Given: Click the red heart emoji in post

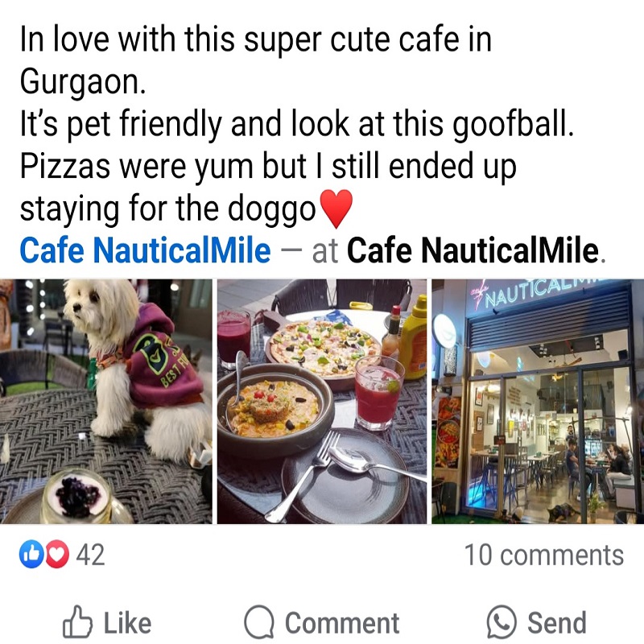Looking at the screenshot, I should [x=336, y=208].
